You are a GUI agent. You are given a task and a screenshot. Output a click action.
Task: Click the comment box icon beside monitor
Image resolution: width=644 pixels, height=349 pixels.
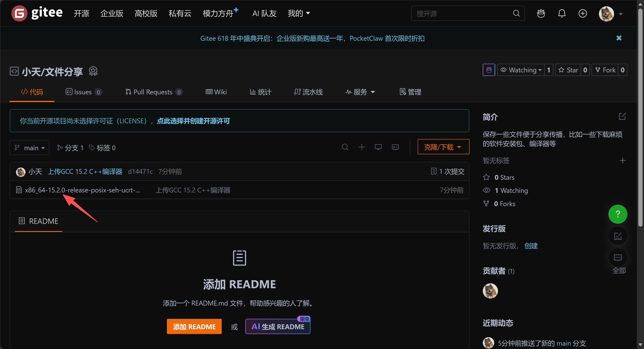click(x=395, y=147)
